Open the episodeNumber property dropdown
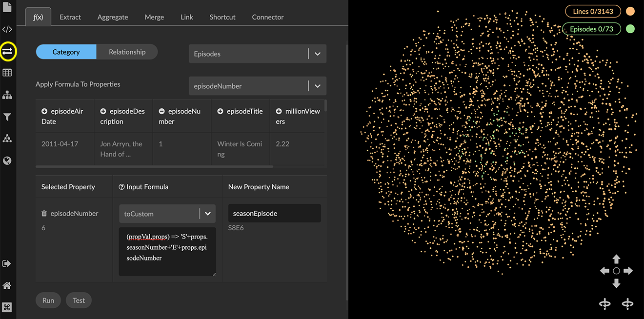 pos(318,86)
